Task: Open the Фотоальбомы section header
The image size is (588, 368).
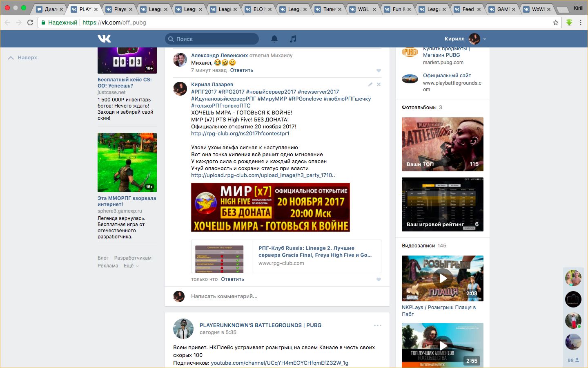Action: coord(419,108)
